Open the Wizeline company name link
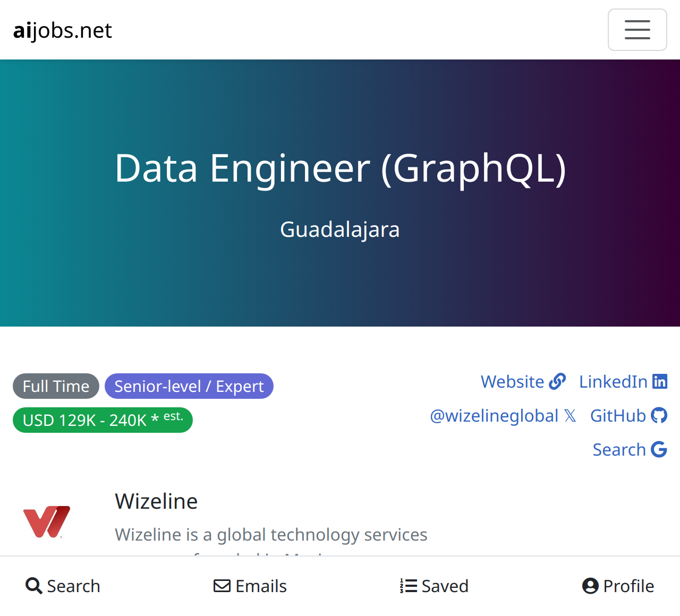Image resolution: width=680 pixels, height=616 pixels. pyautogui.click(x=156, y=501)
